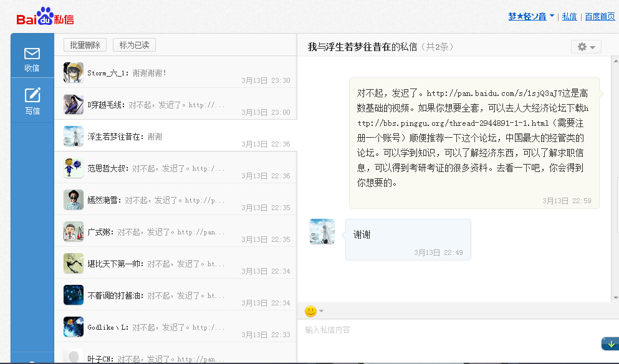This screenshot has height=364, width=619.
Task: Open the smiley emoji picker
Action: (x=310, y=310)
